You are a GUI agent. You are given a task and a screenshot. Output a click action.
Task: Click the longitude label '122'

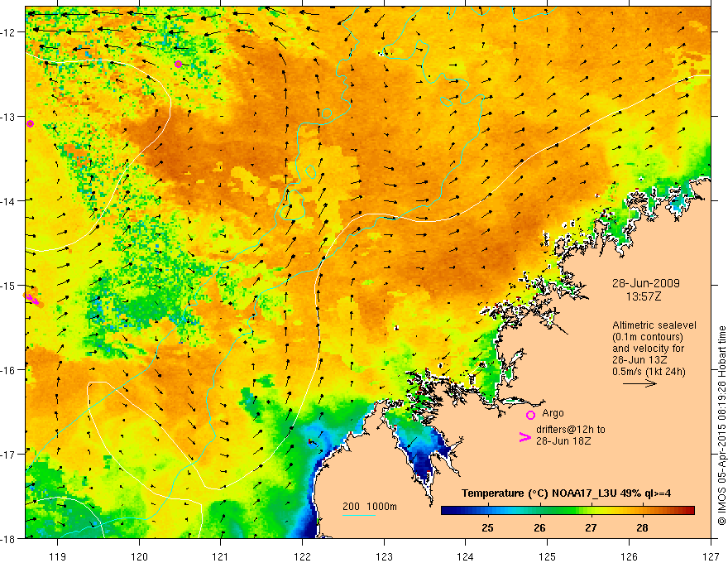point(302,556)
